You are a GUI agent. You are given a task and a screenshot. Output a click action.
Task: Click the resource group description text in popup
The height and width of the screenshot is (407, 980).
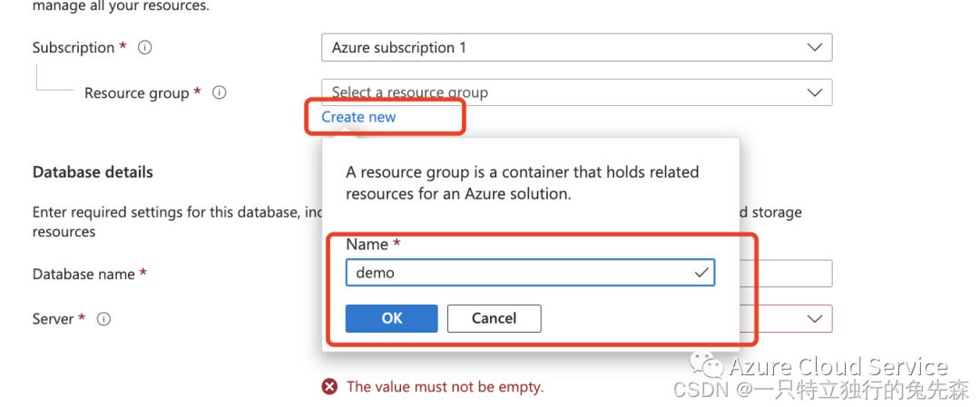coord(522,182)
